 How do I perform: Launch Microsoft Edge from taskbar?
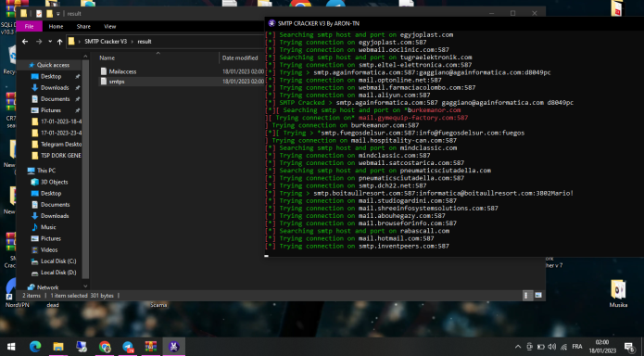[x=35, y=347]
